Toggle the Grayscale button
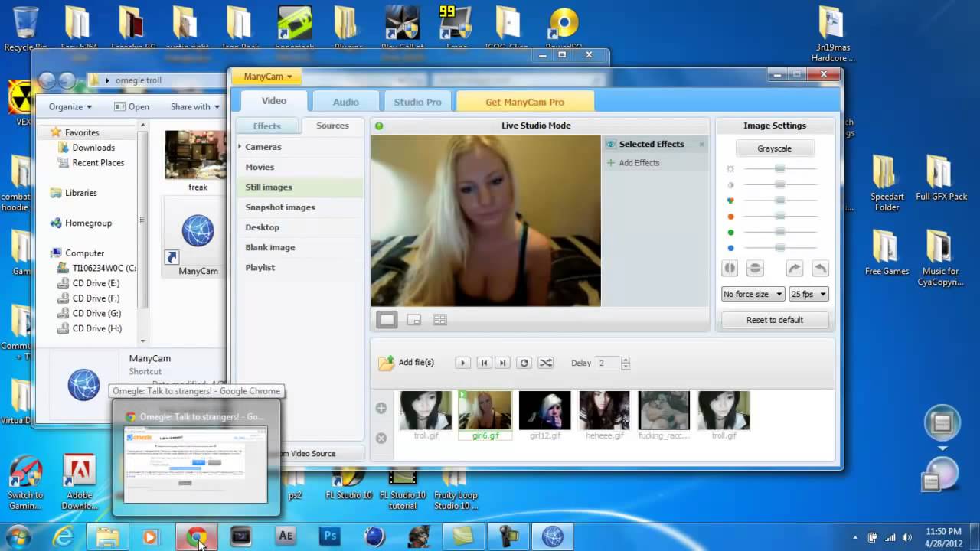Screen dimensions: 980x551 pos(775,148)
